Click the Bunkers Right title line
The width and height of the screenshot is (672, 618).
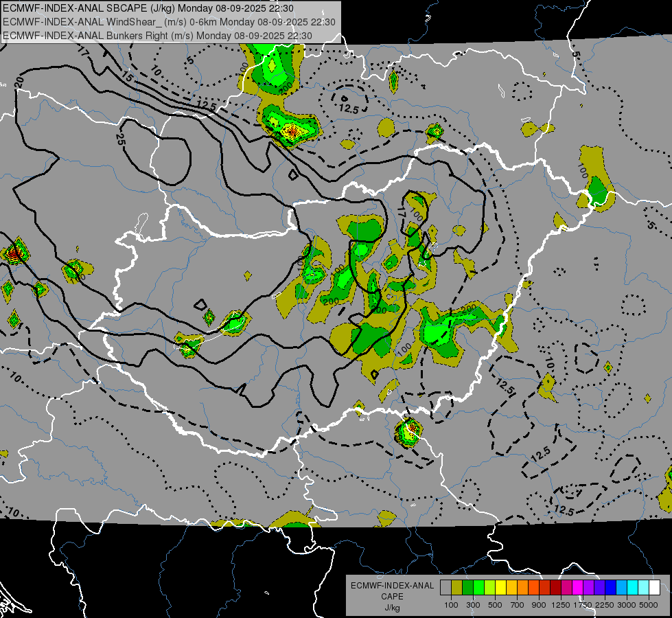(157, 36)
